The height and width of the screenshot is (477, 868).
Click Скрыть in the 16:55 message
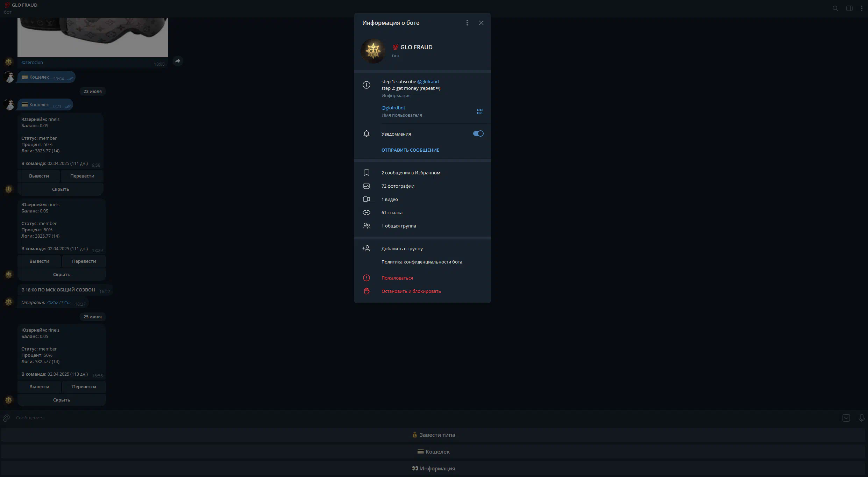point(62,400)
